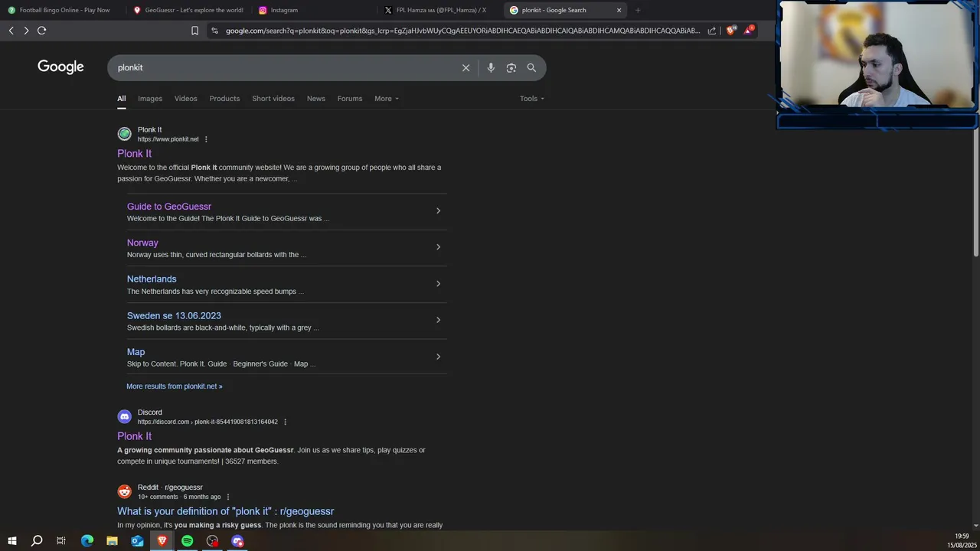The height and width of the screenshot is (551, 980).
Task: Open Task View on the taskbar
Action: (61, 541)
